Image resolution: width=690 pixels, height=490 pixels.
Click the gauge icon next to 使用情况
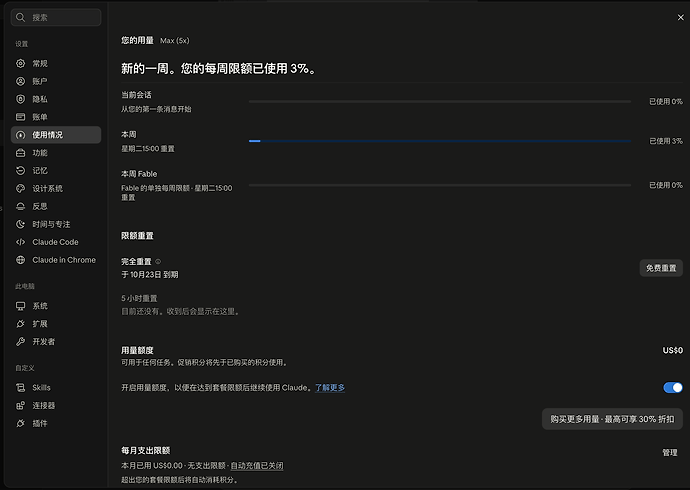(21, 135)
